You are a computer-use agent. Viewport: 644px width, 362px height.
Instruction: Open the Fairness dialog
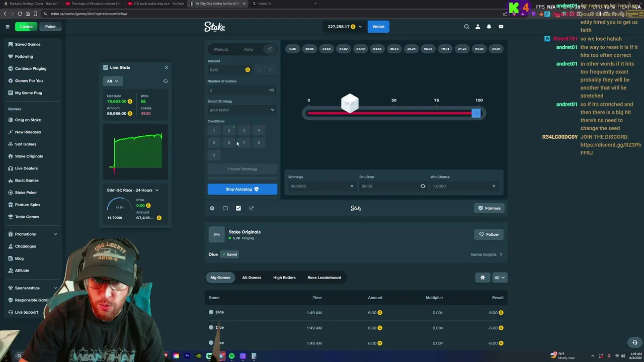pos(489,208)
